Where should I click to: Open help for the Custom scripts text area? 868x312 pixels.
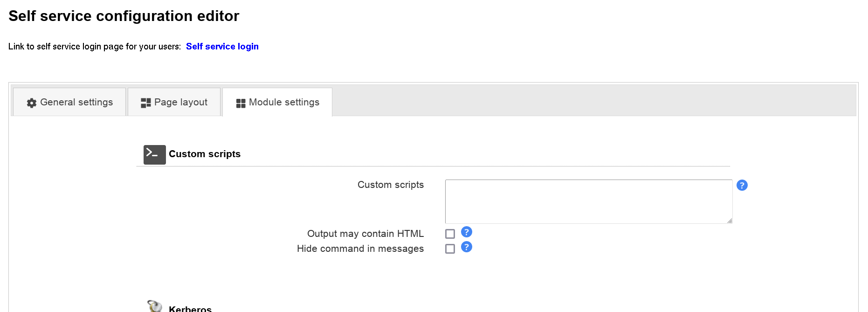(x=742, y=185)
